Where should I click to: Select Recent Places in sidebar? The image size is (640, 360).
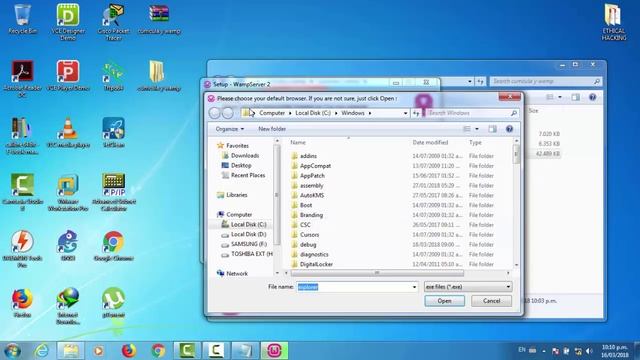[x=248, y=175]
